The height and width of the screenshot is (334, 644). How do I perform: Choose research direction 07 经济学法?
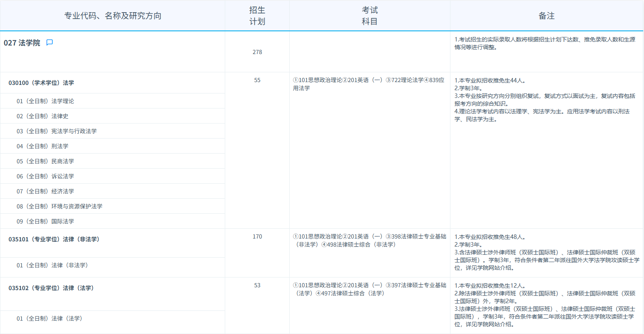pos(45,191)
